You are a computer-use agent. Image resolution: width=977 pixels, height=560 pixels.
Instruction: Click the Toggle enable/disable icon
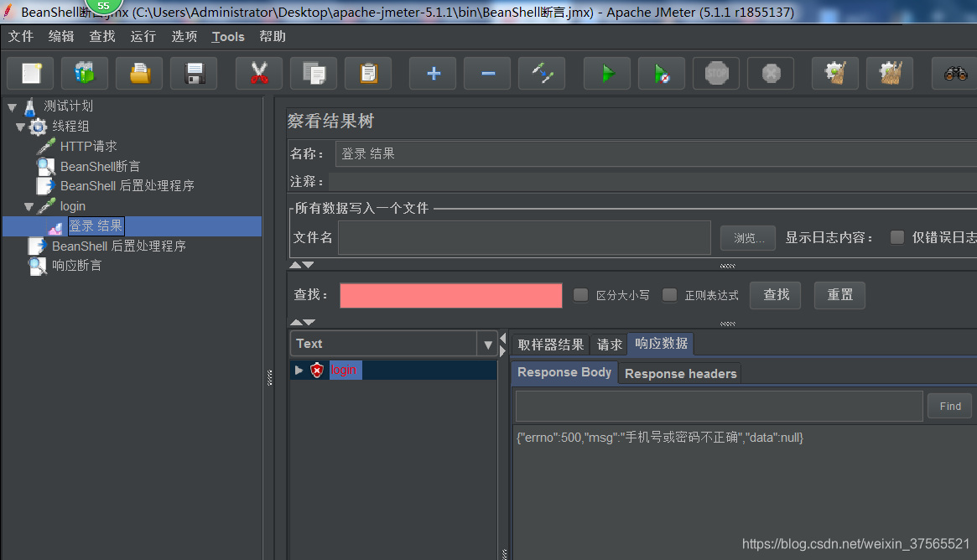point(542,74)
